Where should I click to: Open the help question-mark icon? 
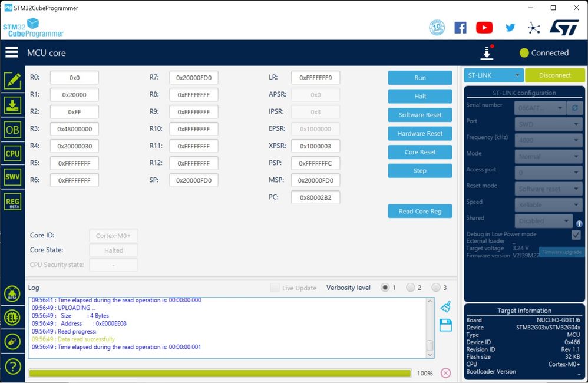[x=12, y=366]
